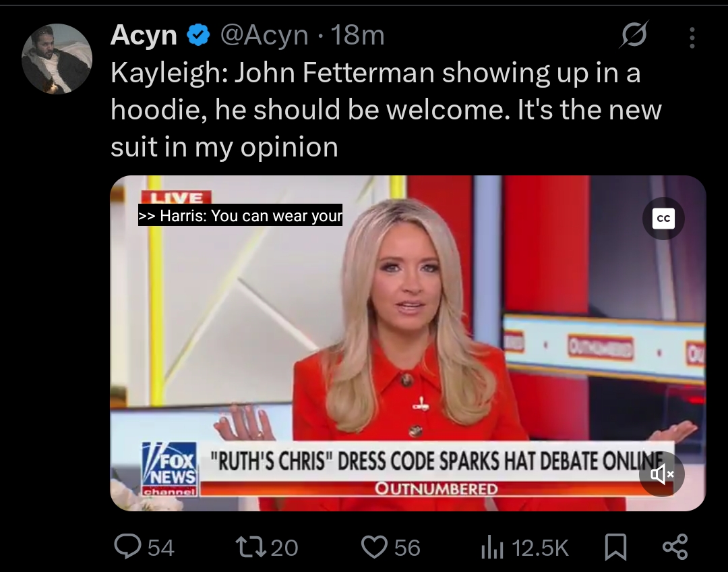This screenshot has width=728, height=572.
Task: Click the Grok slashed-circle icon
Action: tap(634, 35)
